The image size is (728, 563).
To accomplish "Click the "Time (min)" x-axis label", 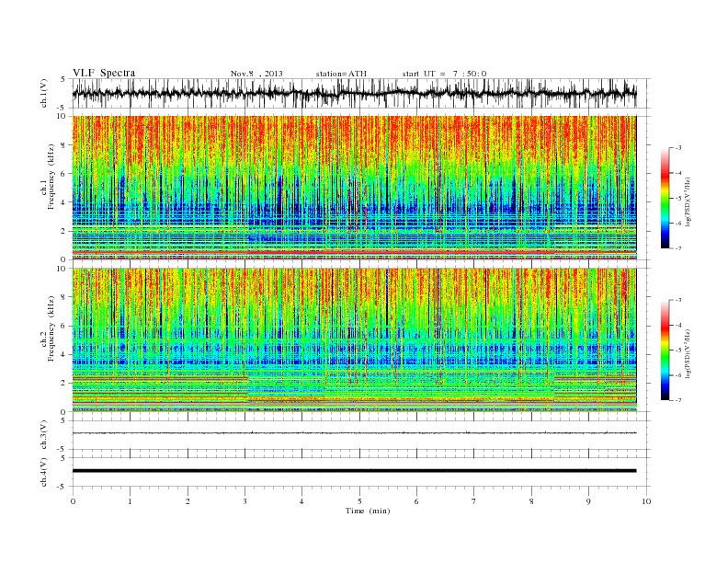I will [x=368, y=511].
